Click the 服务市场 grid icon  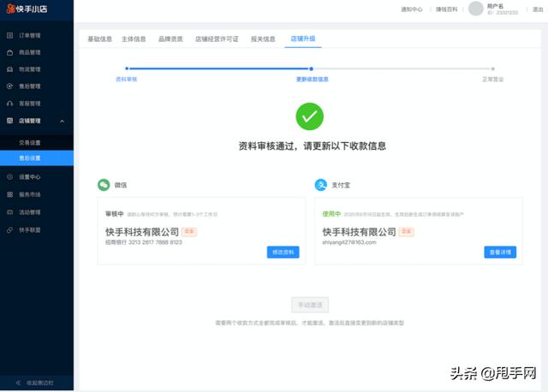click(9, 194)
